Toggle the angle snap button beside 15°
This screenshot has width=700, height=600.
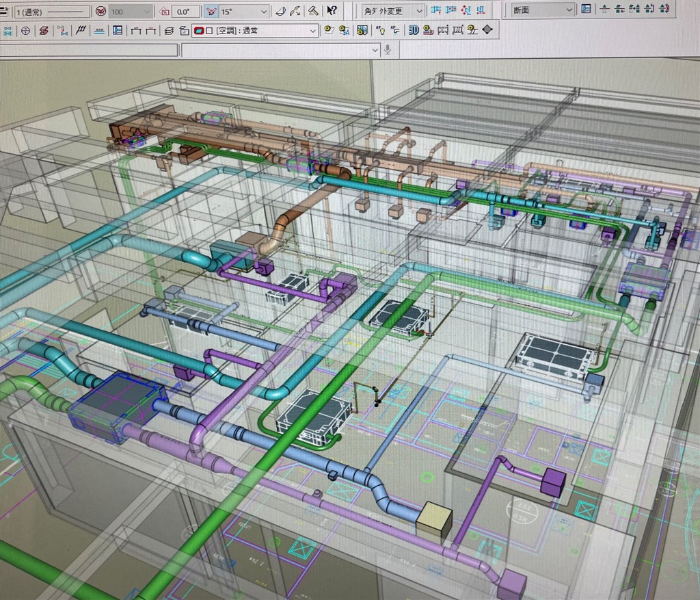coord(211,11)
